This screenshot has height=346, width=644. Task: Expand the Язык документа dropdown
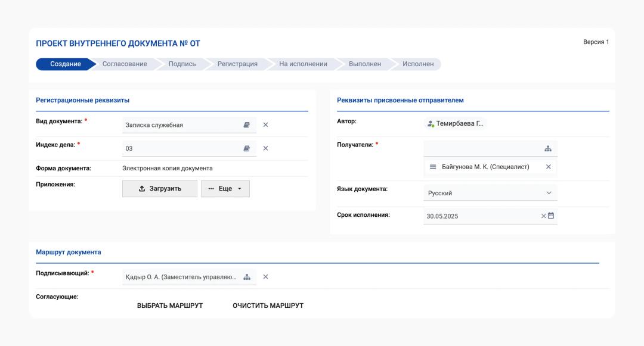pyautogui.click(x=549, y=193)
